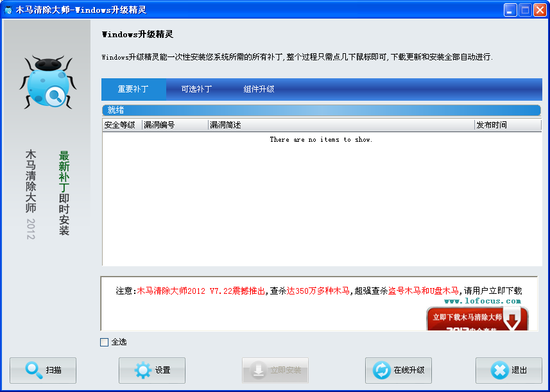
Task: Click the title bar bug app icon
Action: click(8, 10)
